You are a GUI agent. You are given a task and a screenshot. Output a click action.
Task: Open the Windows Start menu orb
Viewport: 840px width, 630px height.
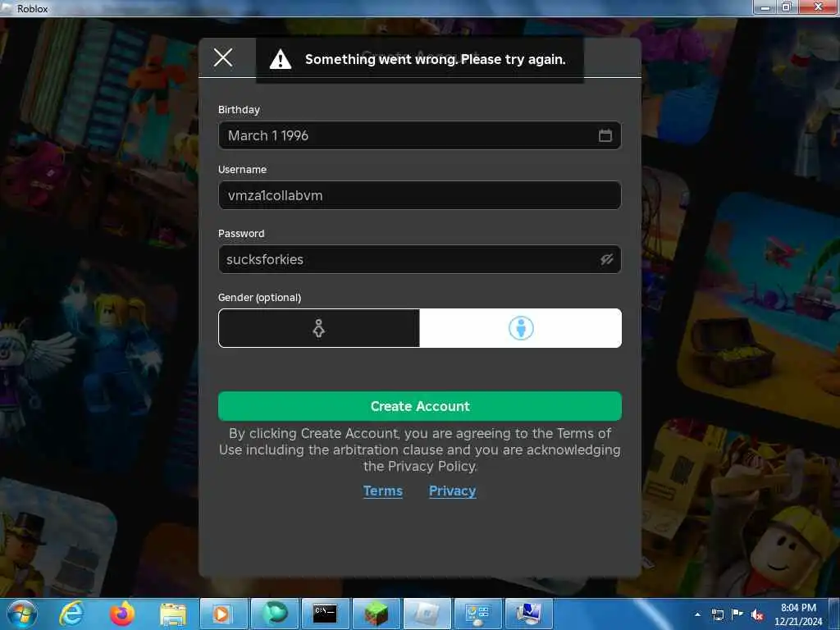21,614
